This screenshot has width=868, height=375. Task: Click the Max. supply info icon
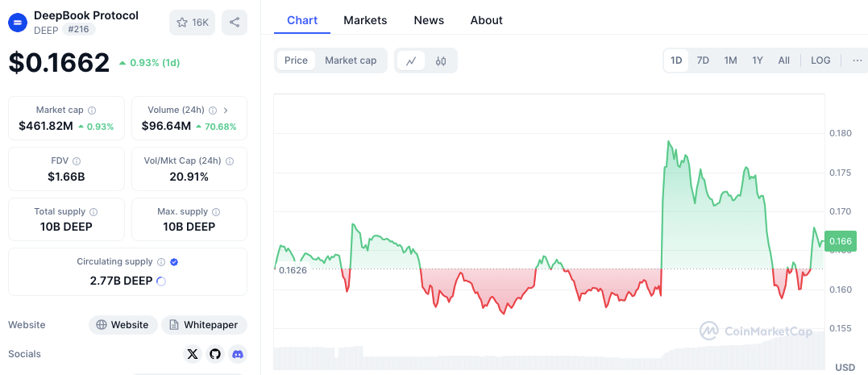pyautogui.click(x=216, y=212)
